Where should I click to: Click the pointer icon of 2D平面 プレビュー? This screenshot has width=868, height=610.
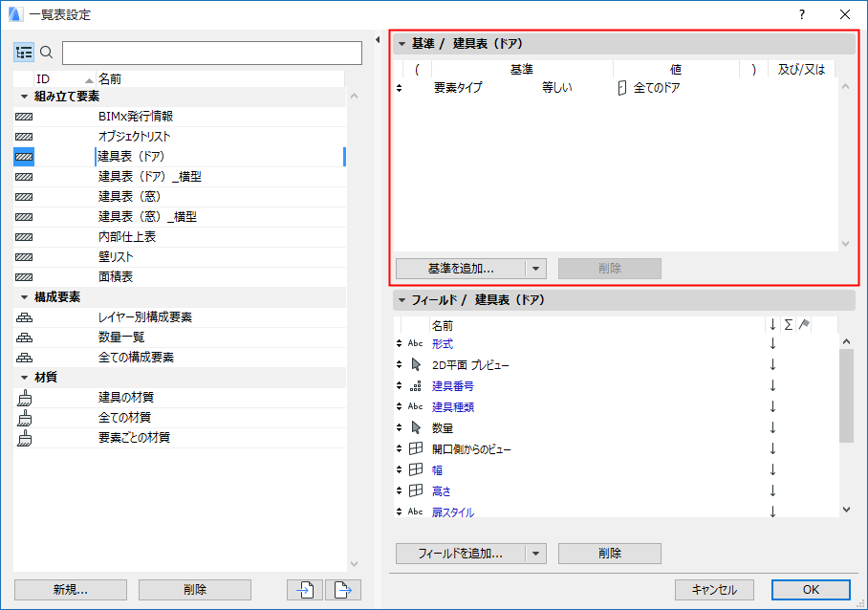pos(416,365)
